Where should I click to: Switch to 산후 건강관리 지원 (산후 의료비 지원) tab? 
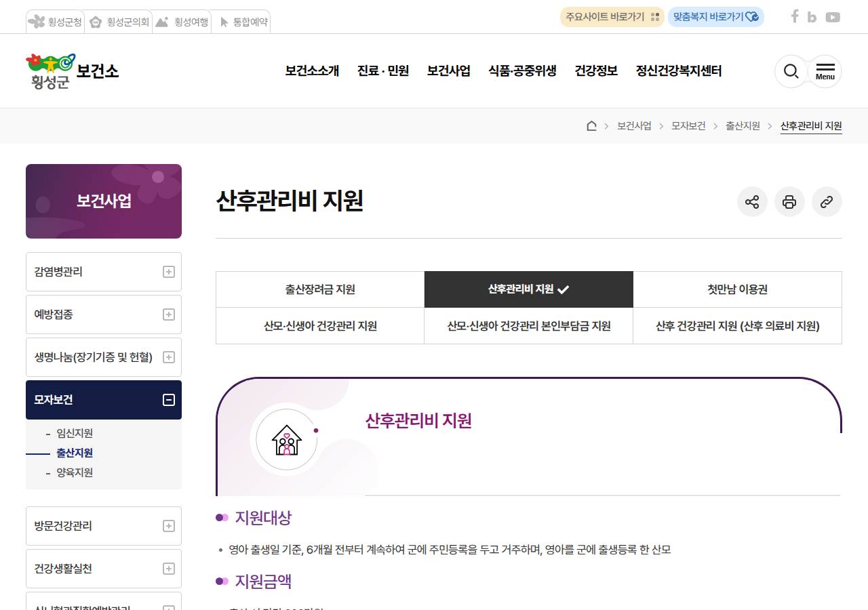[x=738, y=326]
